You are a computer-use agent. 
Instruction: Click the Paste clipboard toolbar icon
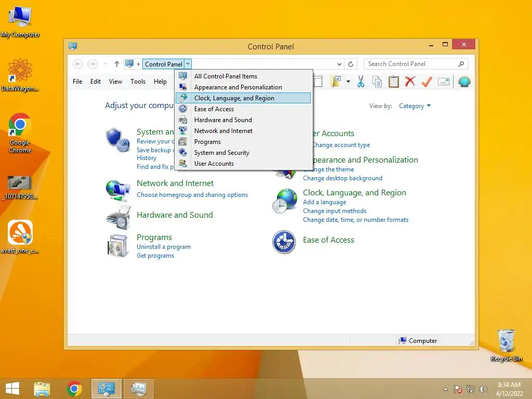click(x=394, y=82)
